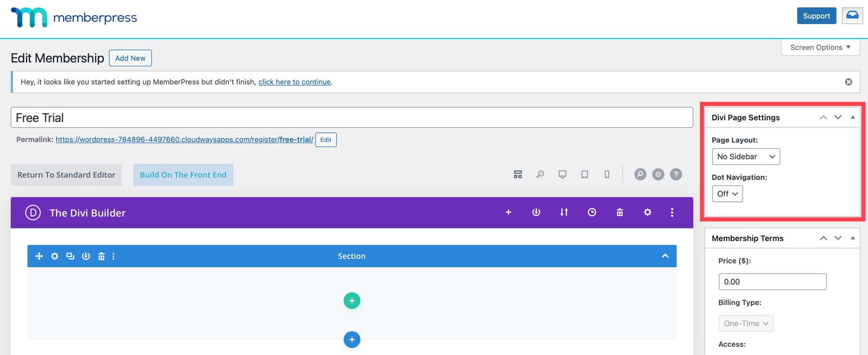Open the layers round icon
Viewport: 868px width, 355px height.
(658, 174)
